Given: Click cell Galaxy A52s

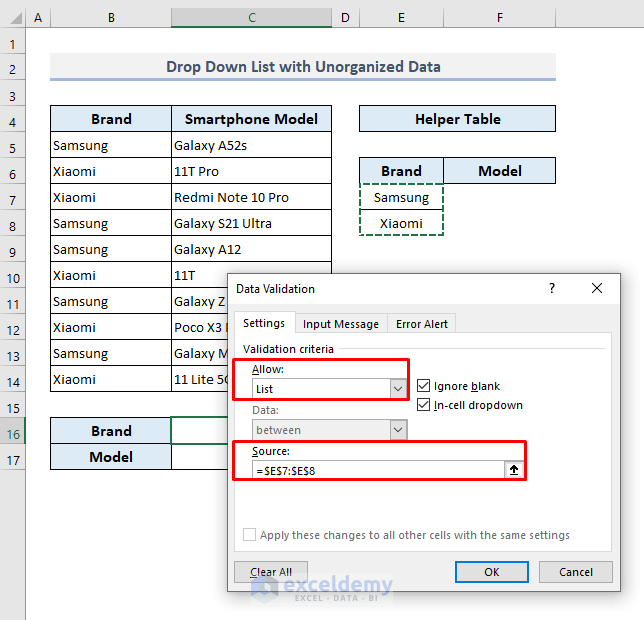Looking at the screenshot, I should tap(251, 145).
